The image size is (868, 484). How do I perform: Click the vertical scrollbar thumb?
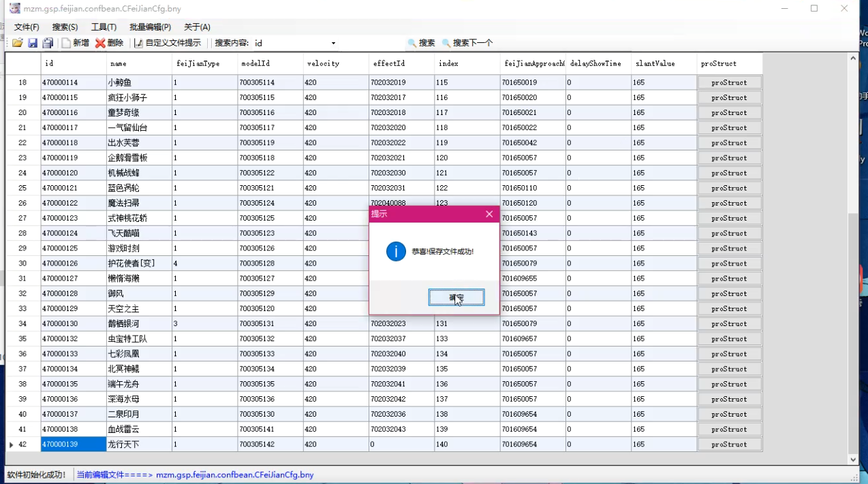tap(853, 334)
